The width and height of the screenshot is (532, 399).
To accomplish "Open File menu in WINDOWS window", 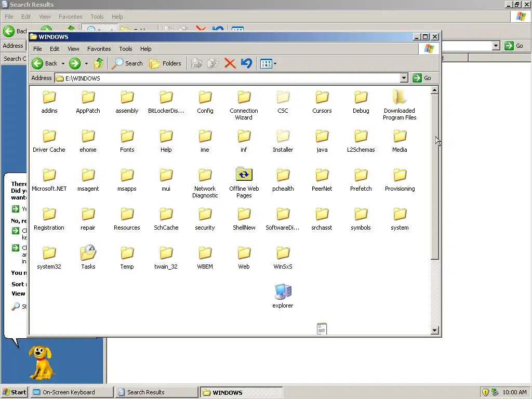I will (37, 49).
